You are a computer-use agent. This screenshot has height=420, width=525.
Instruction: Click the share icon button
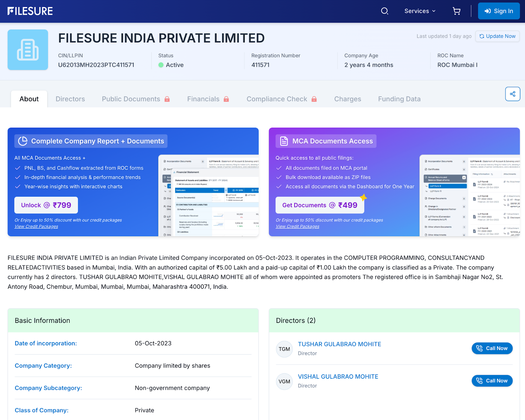pos(513,94)
